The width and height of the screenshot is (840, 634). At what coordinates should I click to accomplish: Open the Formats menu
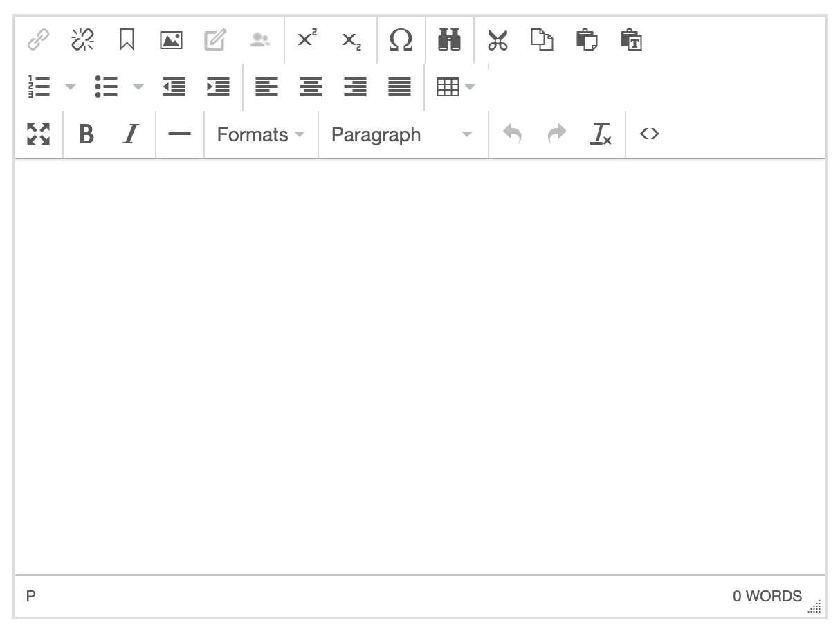click(260, 134)
